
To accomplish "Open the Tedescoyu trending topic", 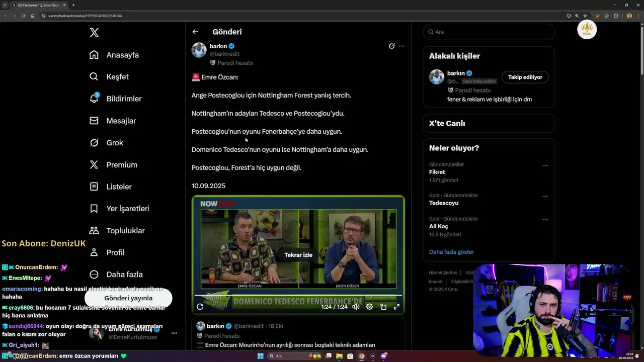I will click(444, 203).
